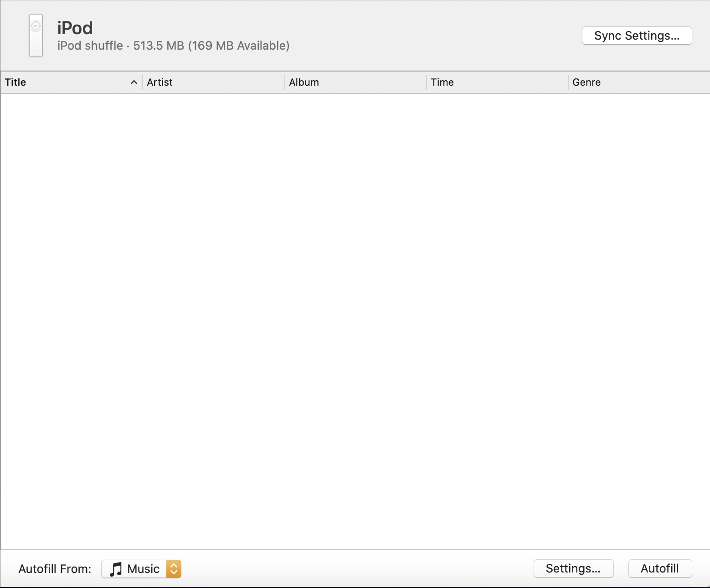Click the iPod device name heading
Image resolution: width=710 pixels, height=588 pixels.
point(75,28)
